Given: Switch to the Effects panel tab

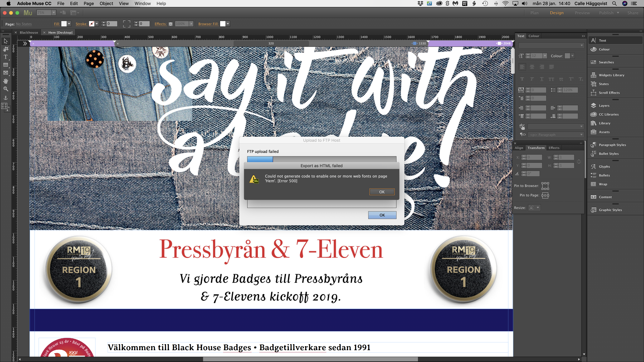Looking at the screenshot, I should [554, 148].
